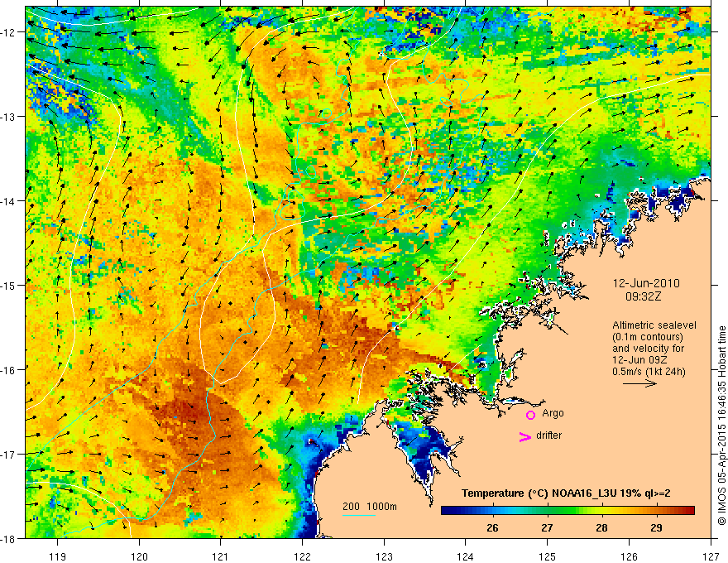Image resolution: width=728 pixels, height=563 pixels.
Task: Click the 0.5m/s velocity scale arrow
Action: [639, 383]
